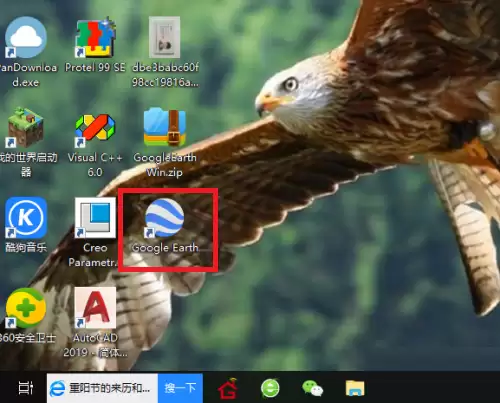Screen dimensions: 500x403
Task: Open the red house icon on taskbar
Action: [x=228, y=389]
